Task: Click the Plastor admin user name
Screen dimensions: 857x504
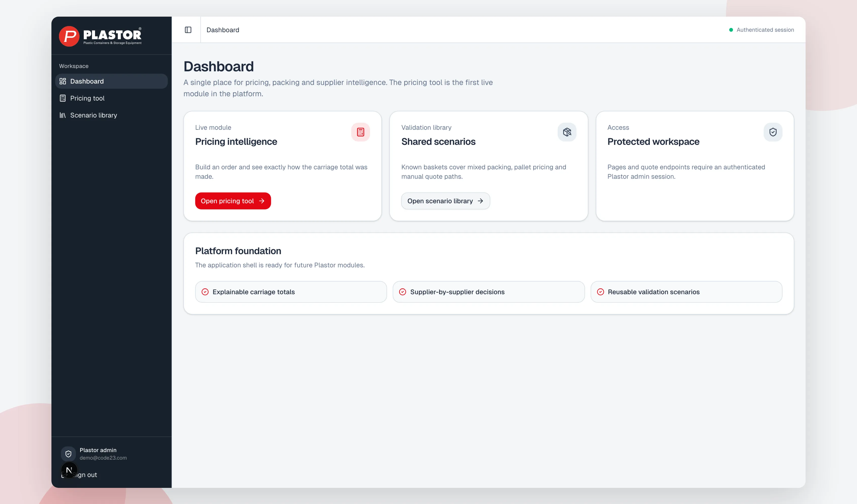Action: tap(98, 450)
